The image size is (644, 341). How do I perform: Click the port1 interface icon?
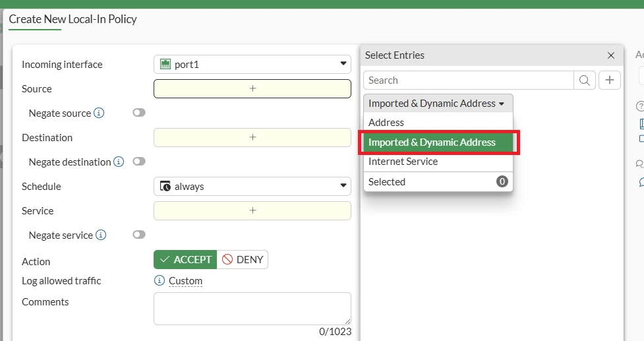pyautogui.click(x=165, y=64)
